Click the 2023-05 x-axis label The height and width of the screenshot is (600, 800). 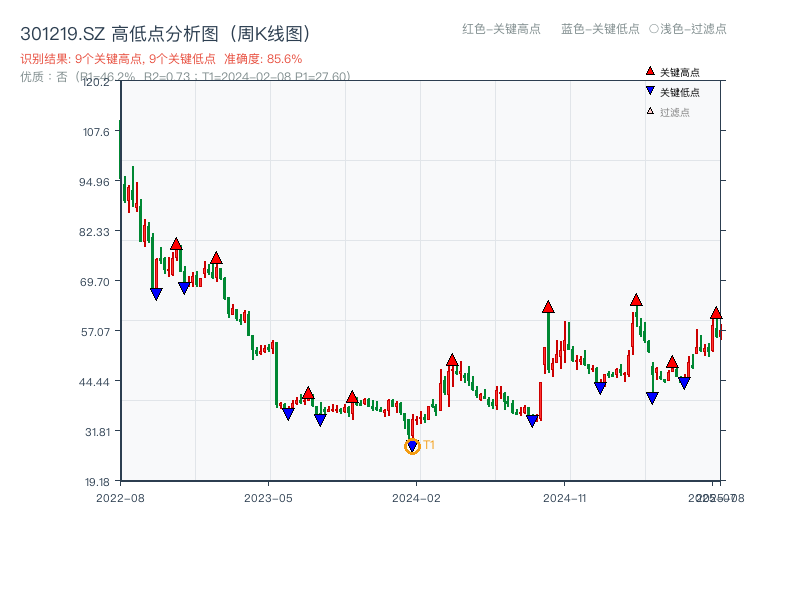[x=268, y=498]
